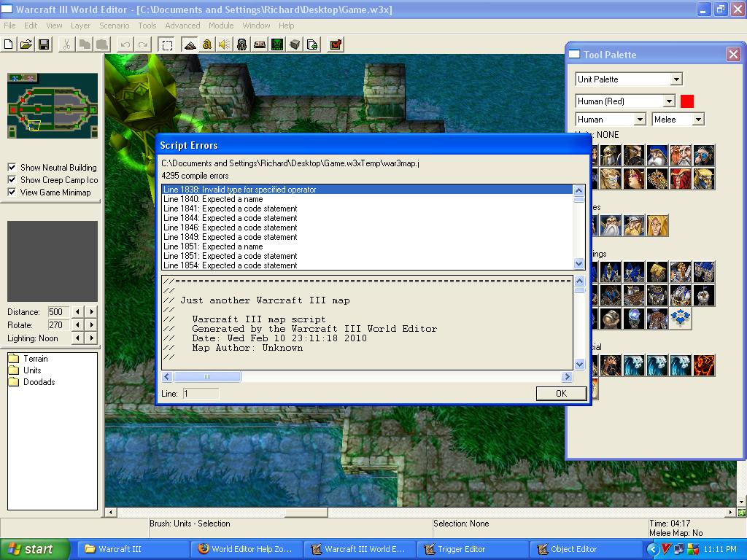Click the Test Map toolbar icon
Screen dimensions: 747x560
(336, 44)
